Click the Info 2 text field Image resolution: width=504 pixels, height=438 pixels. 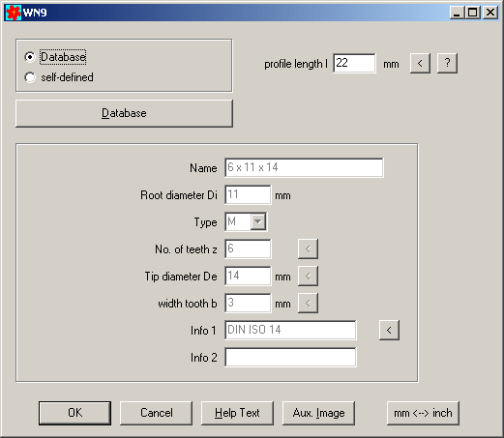coord(290,357)
